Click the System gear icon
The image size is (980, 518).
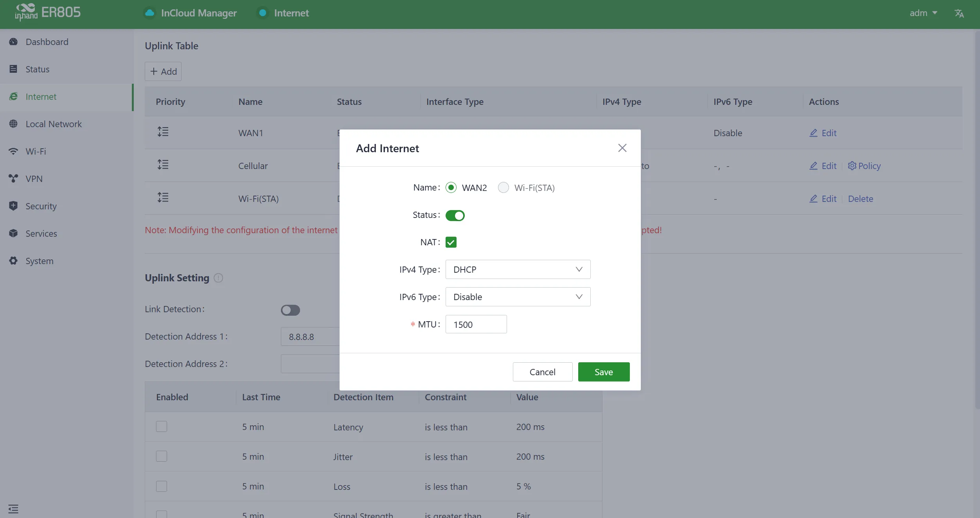[13, 261]
